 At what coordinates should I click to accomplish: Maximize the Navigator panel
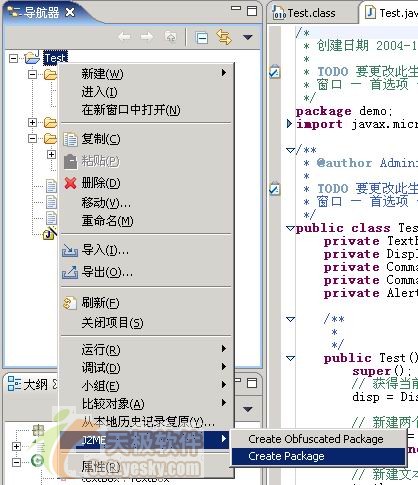click(252, 11)
